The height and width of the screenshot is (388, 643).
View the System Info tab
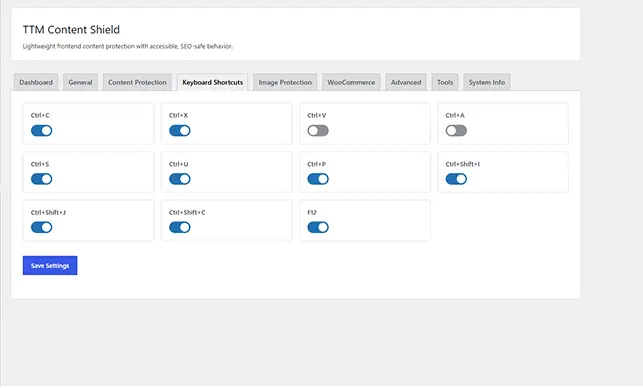487,82
